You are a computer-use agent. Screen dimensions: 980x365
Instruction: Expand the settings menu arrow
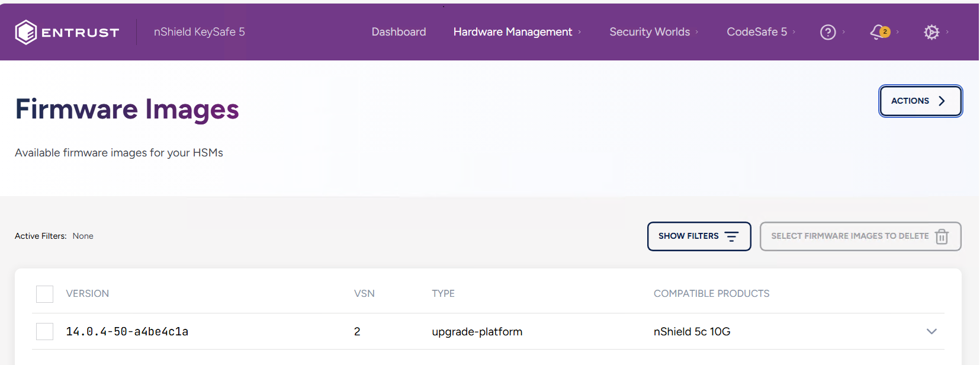947,32
